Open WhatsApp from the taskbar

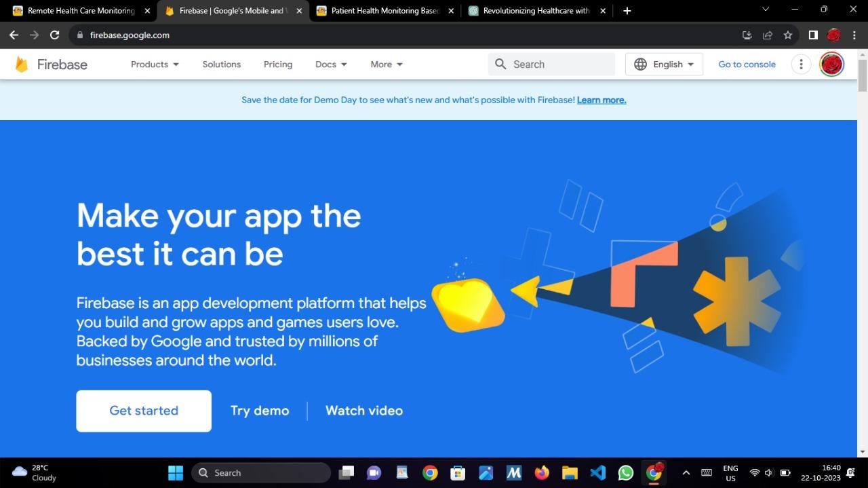click(625, 472)
